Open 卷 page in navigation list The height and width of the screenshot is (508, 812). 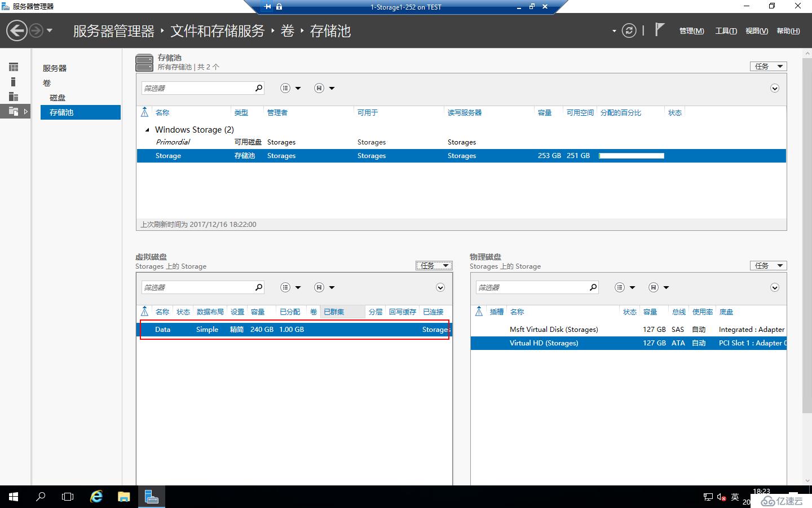point(47,83)
